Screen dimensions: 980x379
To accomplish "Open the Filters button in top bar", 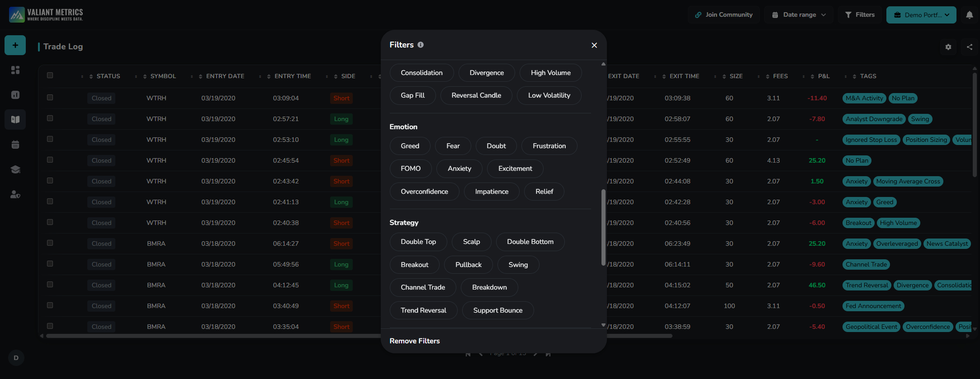I will [x=860, y=15].
